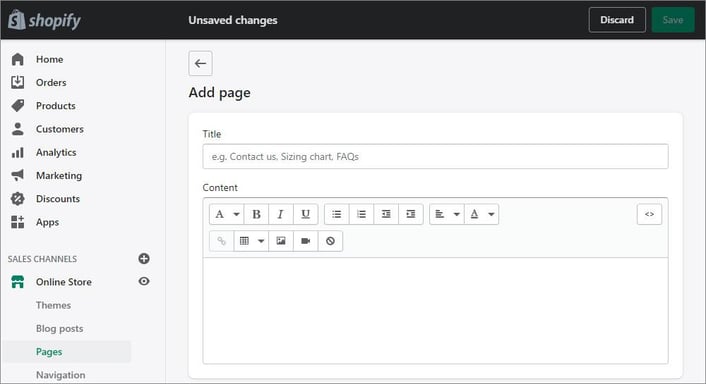Screen dimensions: 706x384
Task: Click the Customers person icon
Action: click(18, 129)
